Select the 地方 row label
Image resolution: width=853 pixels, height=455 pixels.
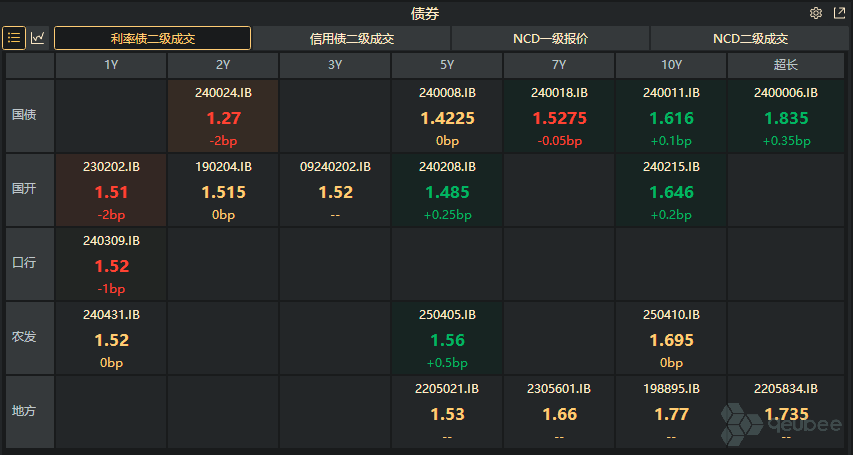pyautogui.click(x=24, y=411)
